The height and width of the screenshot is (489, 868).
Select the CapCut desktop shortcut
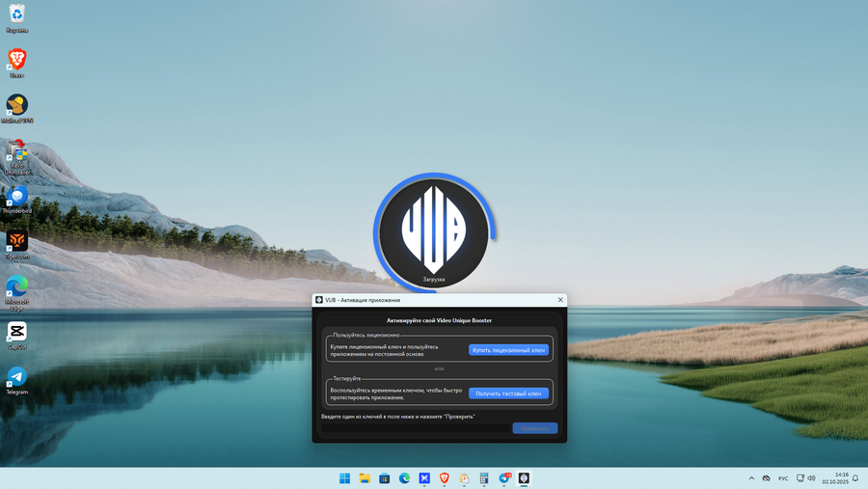(x=16, y=332)
